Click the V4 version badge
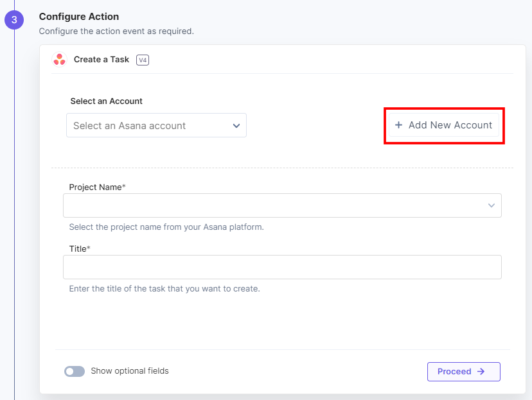 pos(143,60)
